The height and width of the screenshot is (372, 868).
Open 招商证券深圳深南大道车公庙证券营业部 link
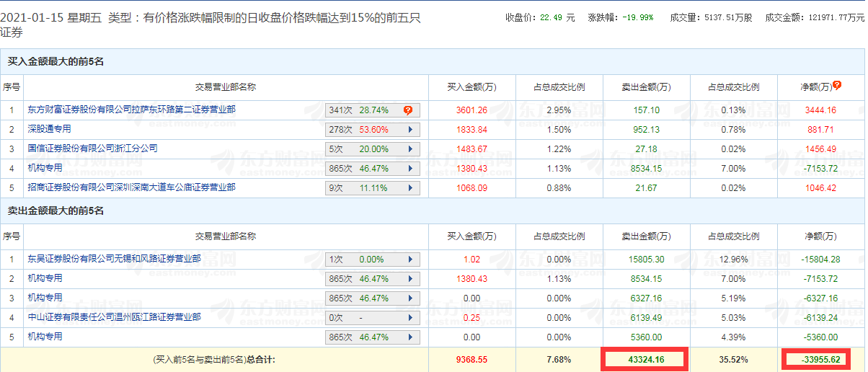coord(131,187)
